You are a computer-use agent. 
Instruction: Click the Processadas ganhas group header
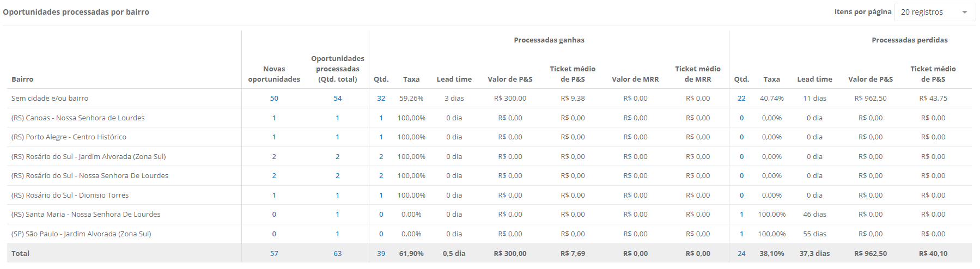coord(549,40)
